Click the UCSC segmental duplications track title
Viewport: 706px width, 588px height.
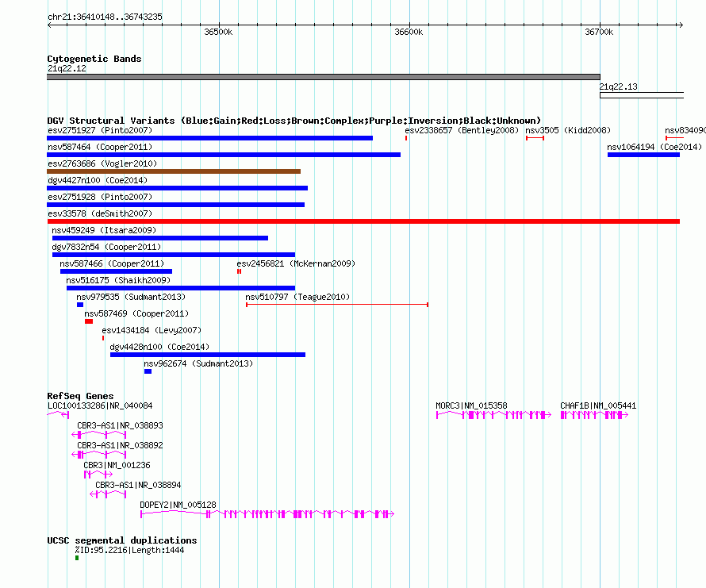point(122,540)
